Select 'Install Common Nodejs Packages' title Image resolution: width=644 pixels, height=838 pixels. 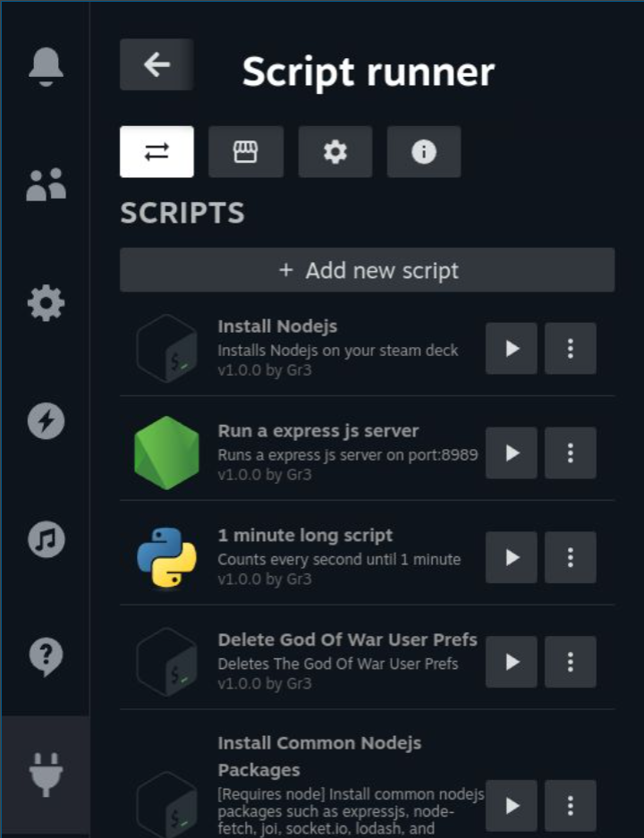coord(319,757)
